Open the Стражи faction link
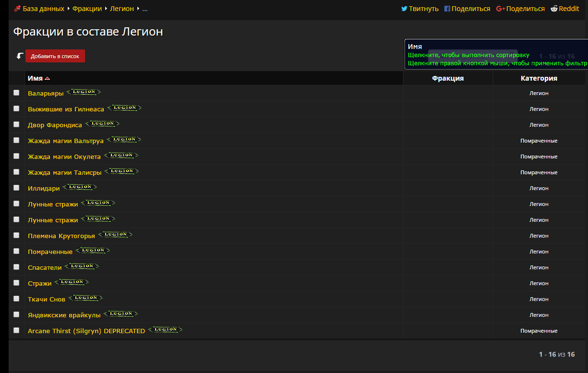The height and width of the screenshot is (373, 588). click(39, 284)
